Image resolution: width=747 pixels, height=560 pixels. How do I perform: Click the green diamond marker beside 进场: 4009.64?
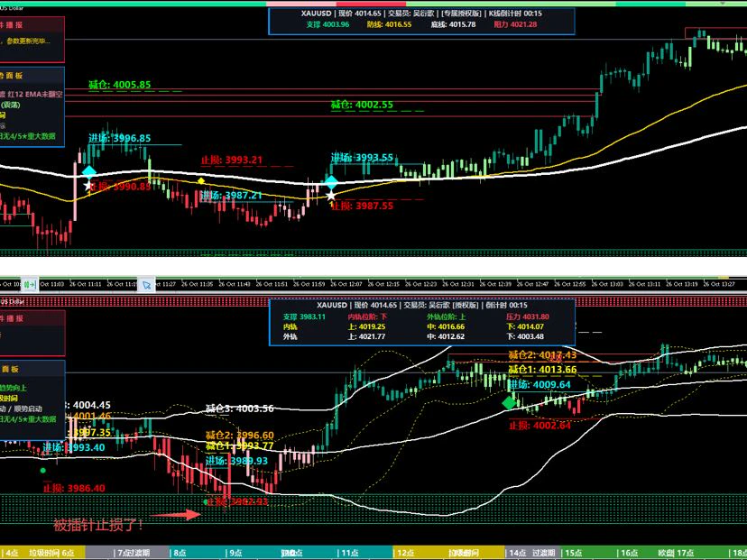pyautogui.click(x=509, y=402)
